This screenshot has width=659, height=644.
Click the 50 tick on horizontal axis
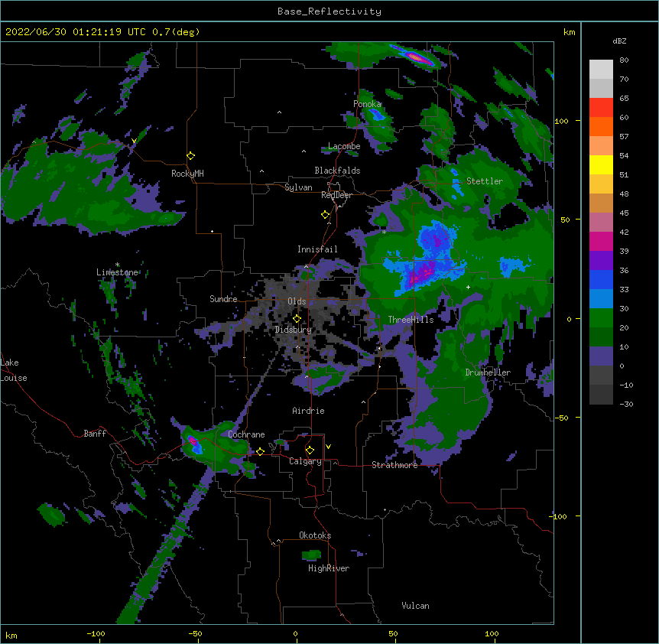[x=393, y=633]
